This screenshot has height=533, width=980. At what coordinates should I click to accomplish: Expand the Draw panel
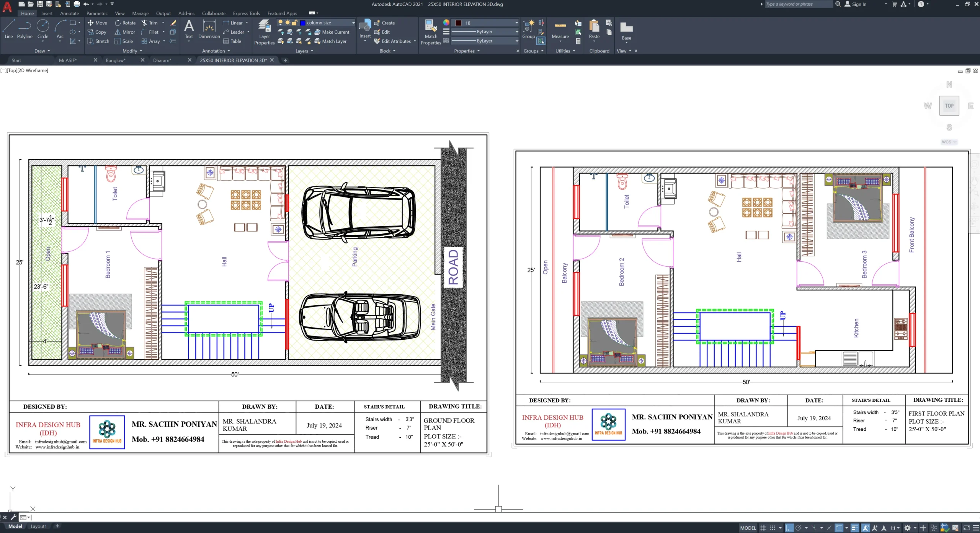click(42, 51)
